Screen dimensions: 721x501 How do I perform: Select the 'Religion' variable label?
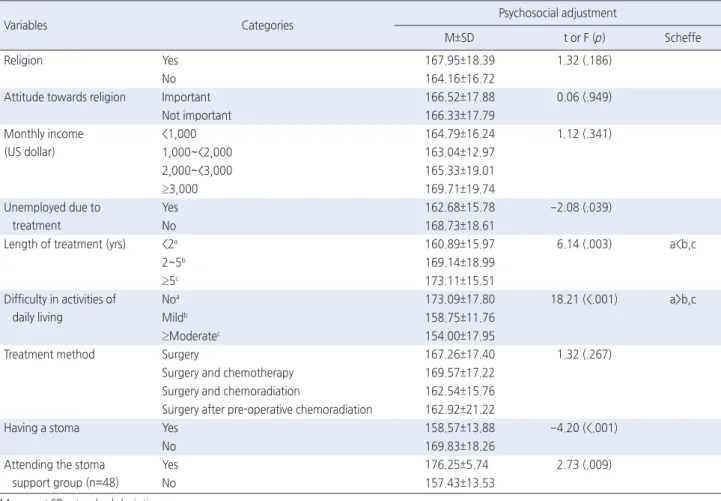(23, 60)
